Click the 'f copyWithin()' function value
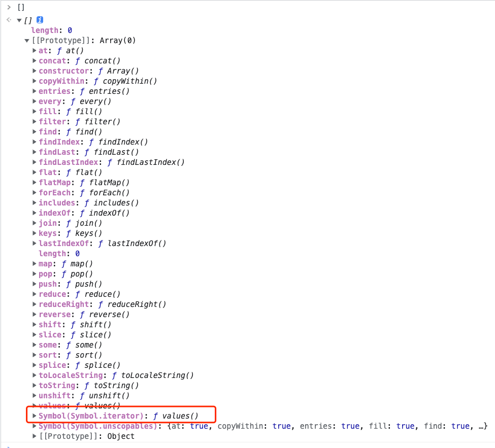The height and width of the screenshot is (448, 495). [x=125, y=81]
